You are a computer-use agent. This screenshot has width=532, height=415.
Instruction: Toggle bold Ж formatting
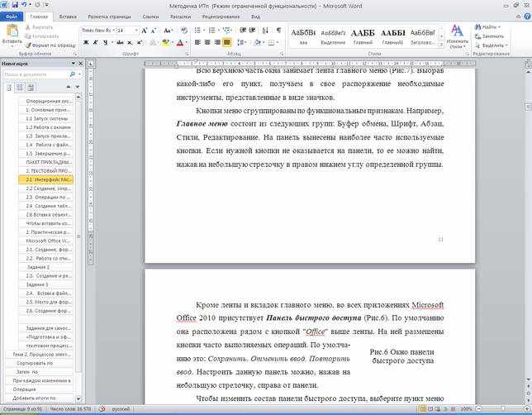(x=86, y=43)
